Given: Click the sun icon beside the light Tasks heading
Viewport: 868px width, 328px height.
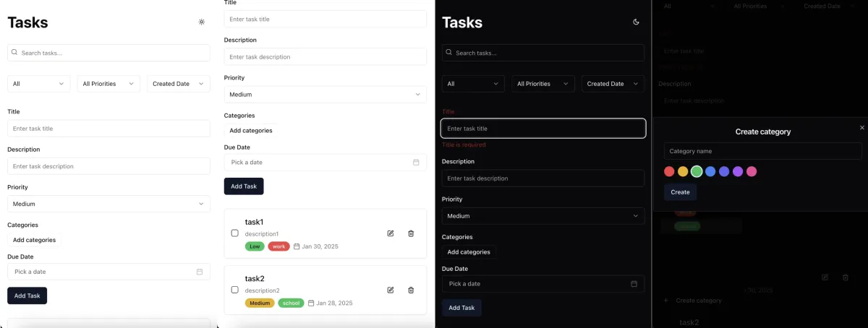Looking at the screenshot, I should [x=202, y=22].
